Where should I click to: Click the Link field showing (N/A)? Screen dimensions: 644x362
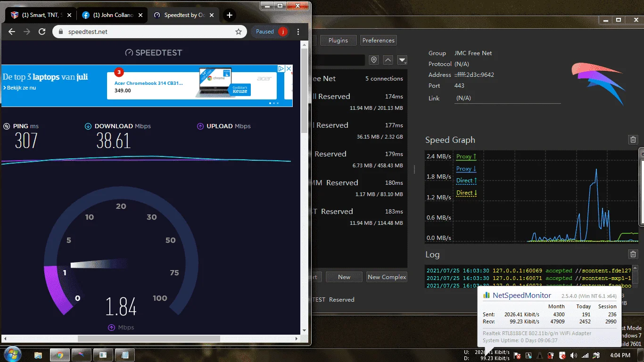click(508, 98)
